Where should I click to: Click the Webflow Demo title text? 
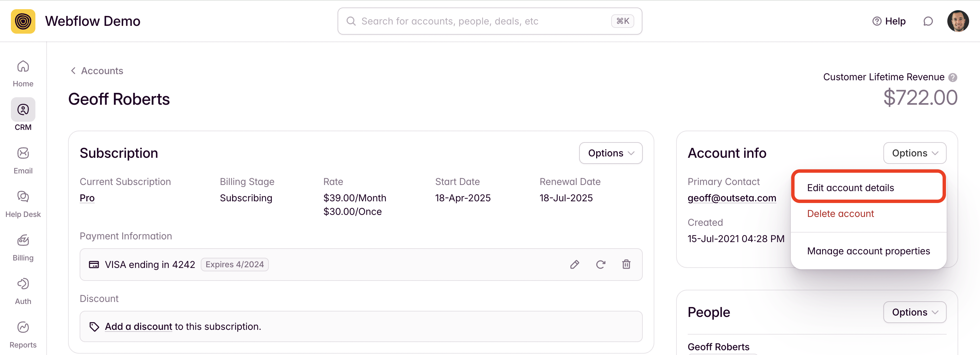pyautogui.click(x=93, y=21)
